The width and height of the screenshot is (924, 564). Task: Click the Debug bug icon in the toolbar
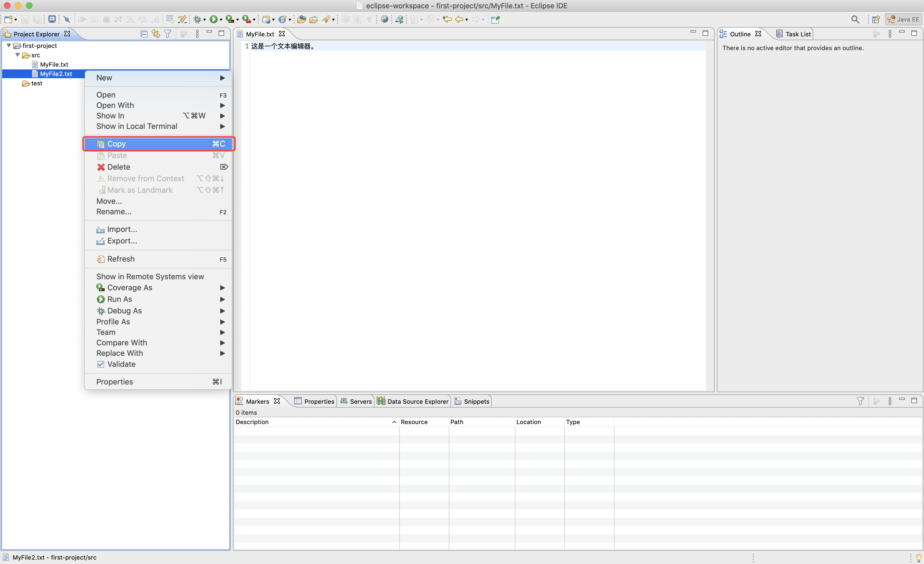[197, 20]
